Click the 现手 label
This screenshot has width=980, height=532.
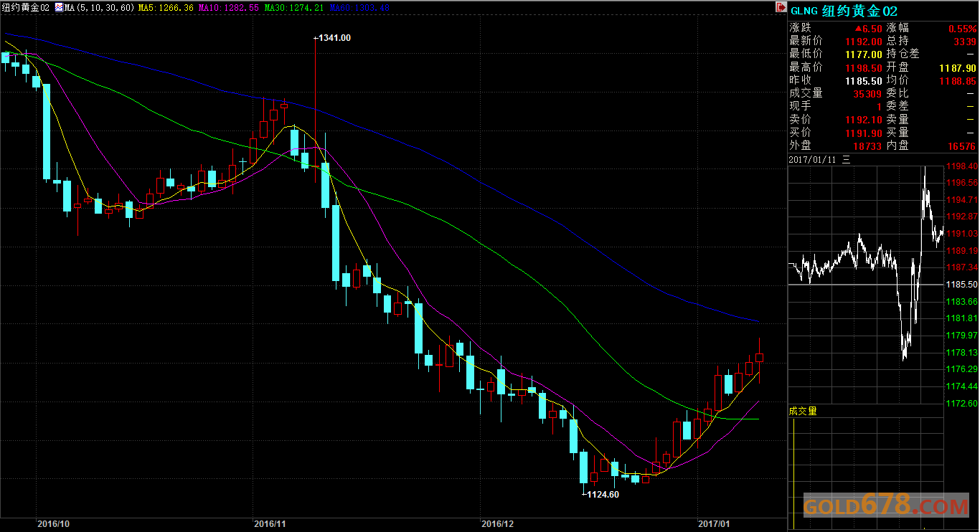tap(801, 106)
